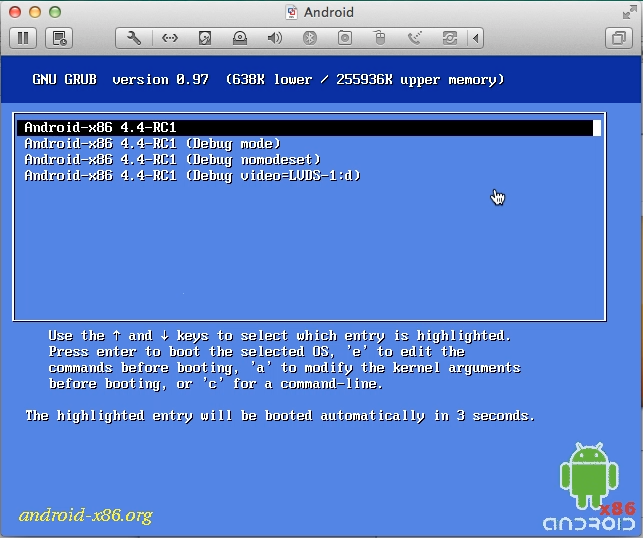Minimize the Android window
The image size is (643, 538).
(35, 12)
